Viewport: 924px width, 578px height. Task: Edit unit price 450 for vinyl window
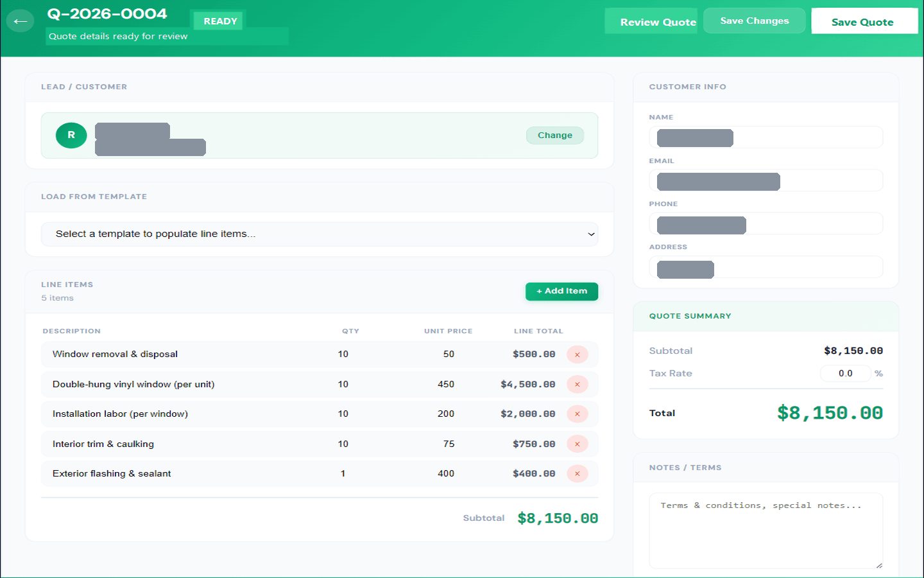[446, 385]
